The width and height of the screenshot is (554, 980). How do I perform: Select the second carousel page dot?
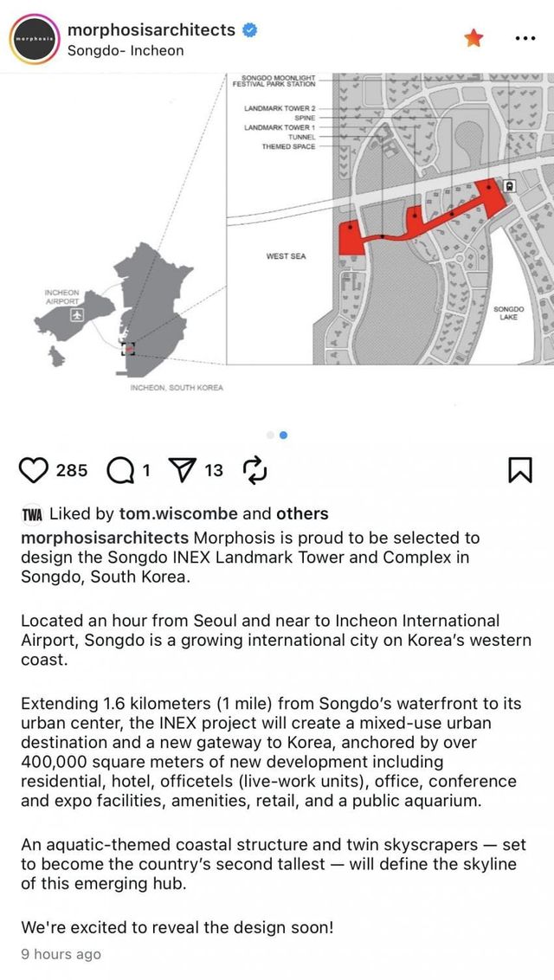pos(283,435)
